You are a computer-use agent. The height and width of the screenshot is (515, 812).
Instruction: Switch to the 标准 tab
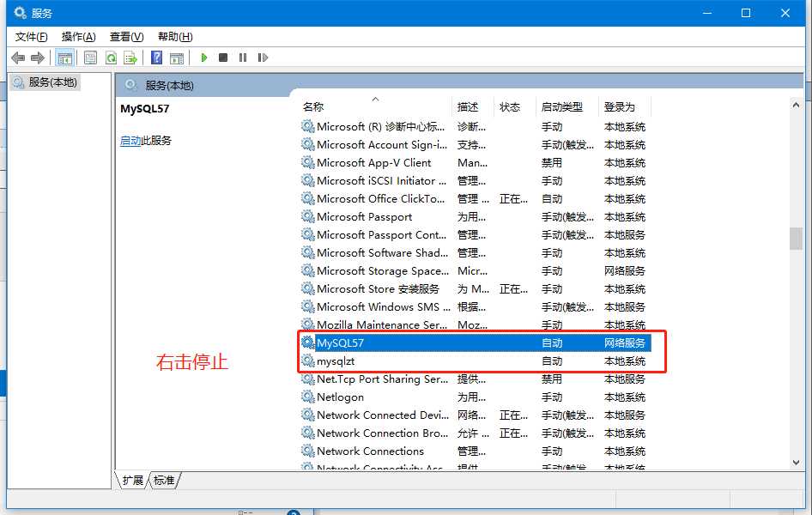click(x=164, y=481)
